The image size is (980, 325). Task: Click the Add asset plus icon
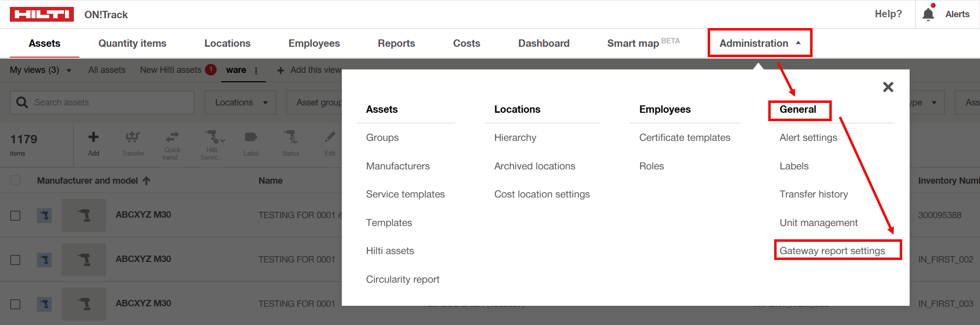(x=94, y=137)
